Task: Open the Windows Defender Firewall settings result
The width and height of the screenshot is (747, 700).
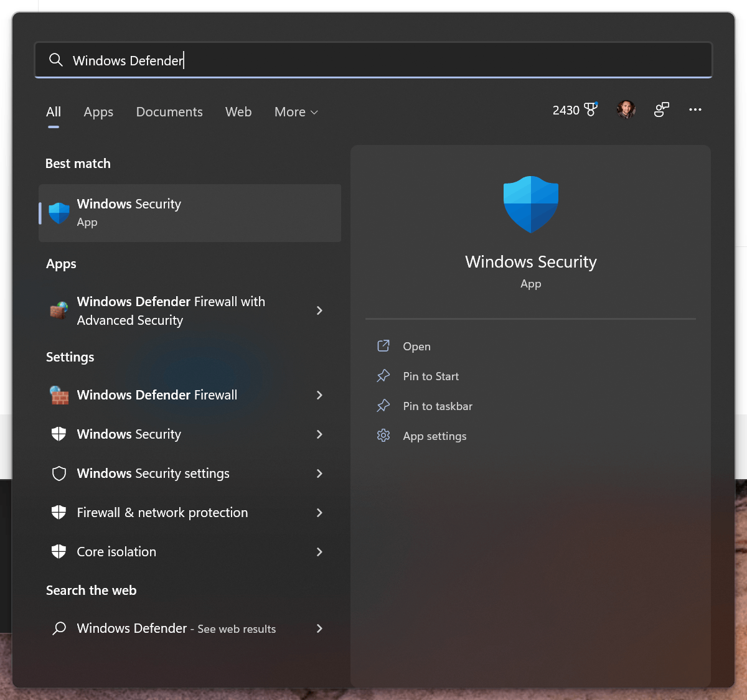Action: pos(190,395)
